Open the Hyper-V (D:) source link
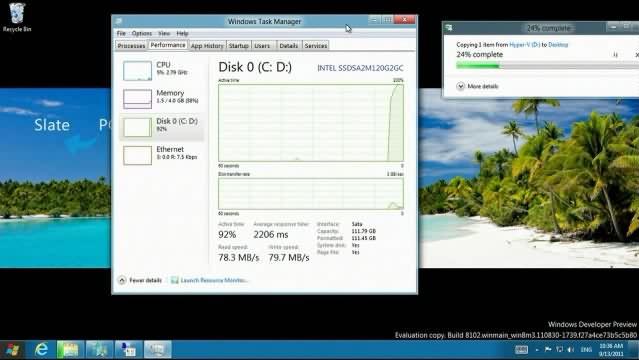Screen dimensions: 639x360 point(524,44)
